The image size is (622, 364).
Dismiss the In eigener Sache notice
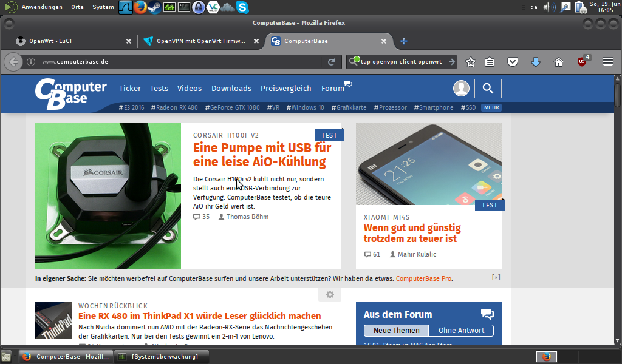click(496, 277)
